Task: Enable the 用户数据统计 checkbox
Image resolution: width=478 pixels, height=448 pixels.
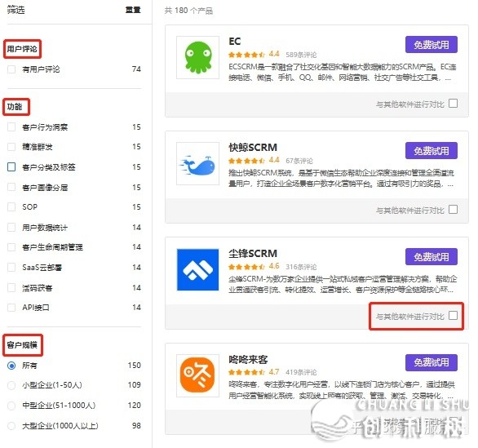Action: 11,227
